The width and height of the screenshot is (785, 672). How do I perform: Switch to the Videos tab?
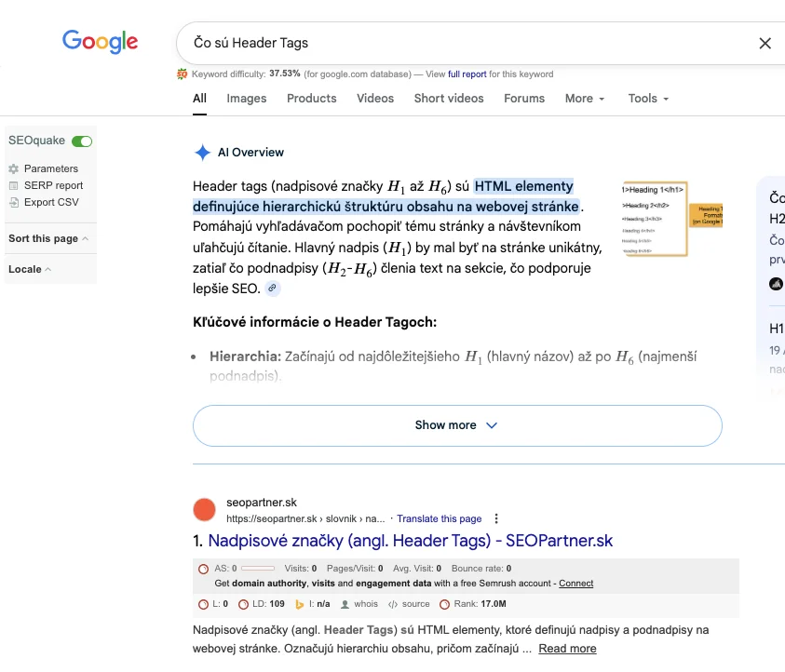point(375,99)
